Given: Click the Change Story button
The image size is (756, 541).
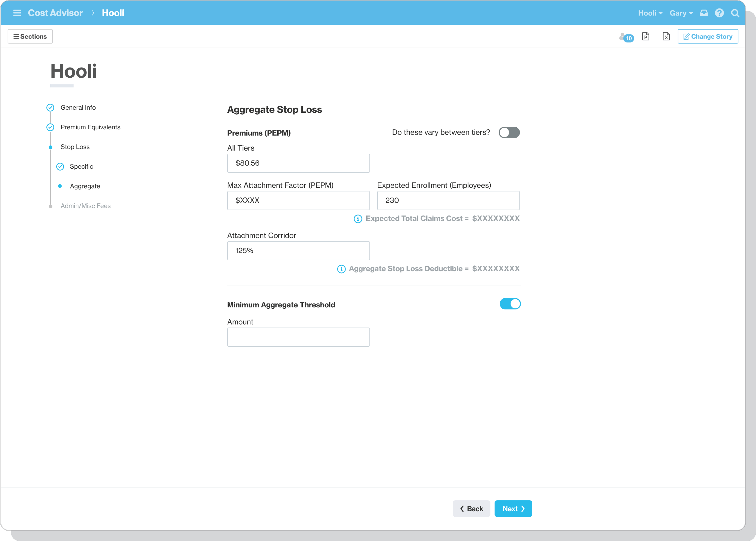Looking at the screenshot, I should point(708,37).
